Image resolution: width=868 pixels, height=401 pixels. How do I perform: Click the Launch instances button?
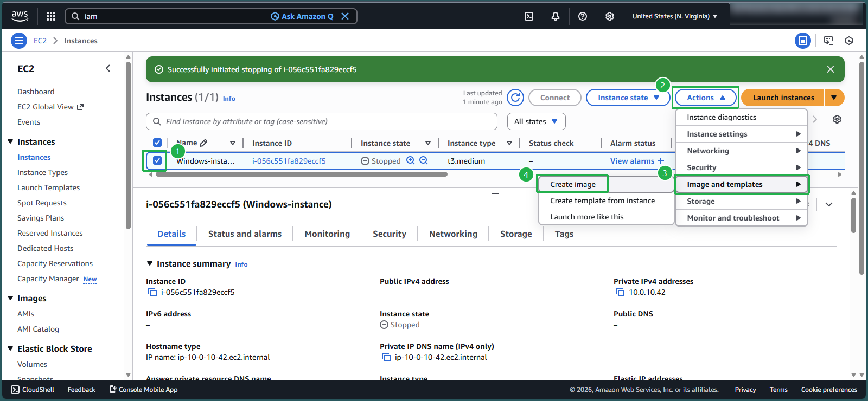783,98
